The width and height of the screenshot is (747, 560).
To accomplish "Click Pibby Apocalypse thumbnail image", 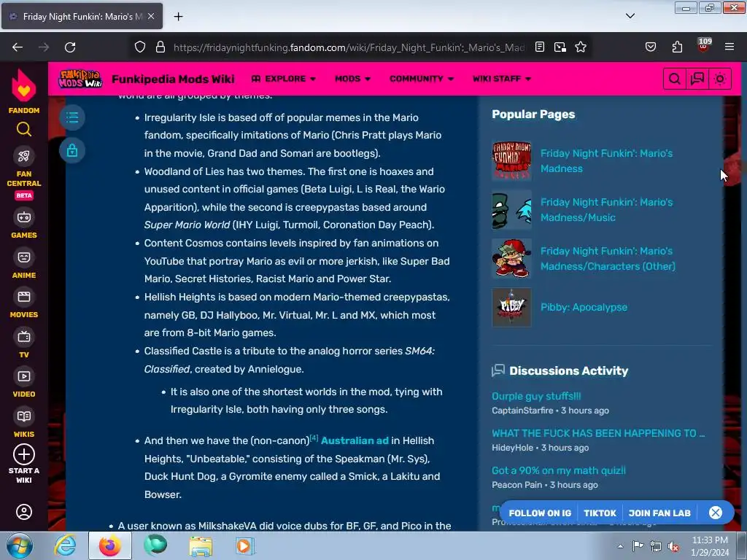I will [511, 307].
